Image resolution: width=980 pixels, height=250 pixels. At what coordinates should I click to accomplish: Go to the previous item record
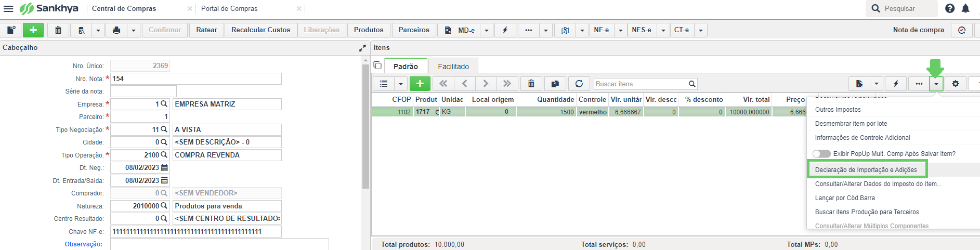point(465,84)
